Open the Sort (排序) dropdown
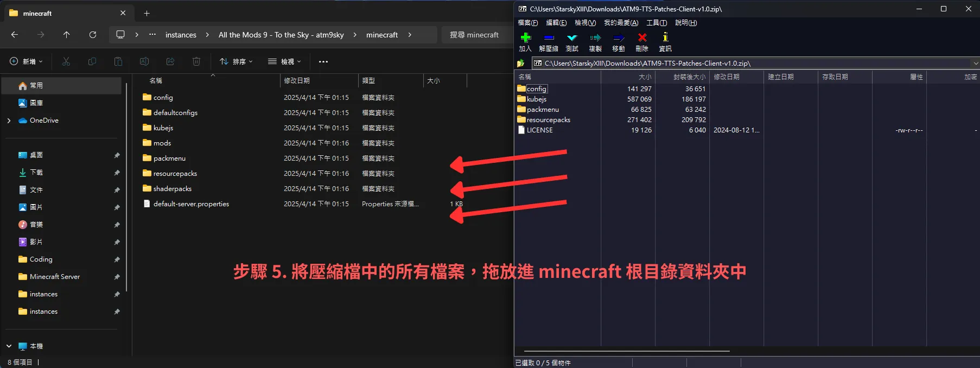The width and height of the screenshot is (980, 368). 236,61
